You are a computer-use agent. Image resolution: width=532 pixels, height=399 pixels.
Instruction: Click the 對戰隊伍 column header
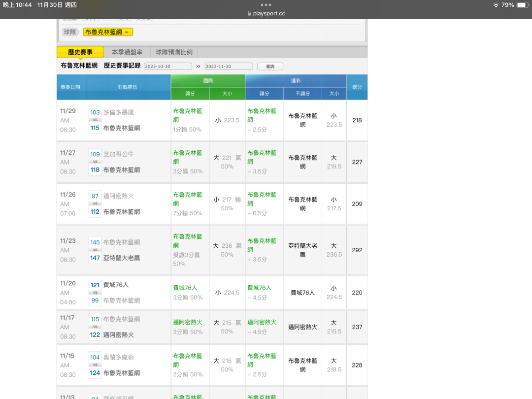coord(127,87)
